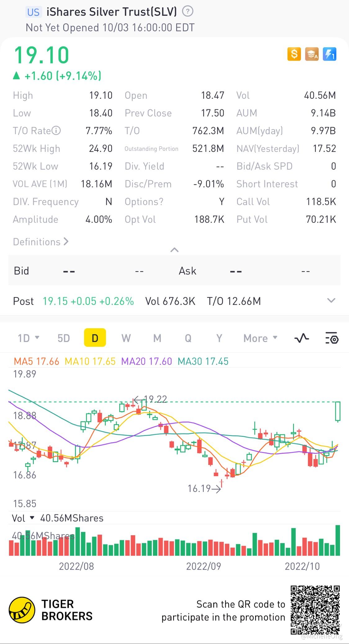The image size is (349, 644).
Task: Tap the blue lightning bolt badge icon
Action: coord(329,54)
